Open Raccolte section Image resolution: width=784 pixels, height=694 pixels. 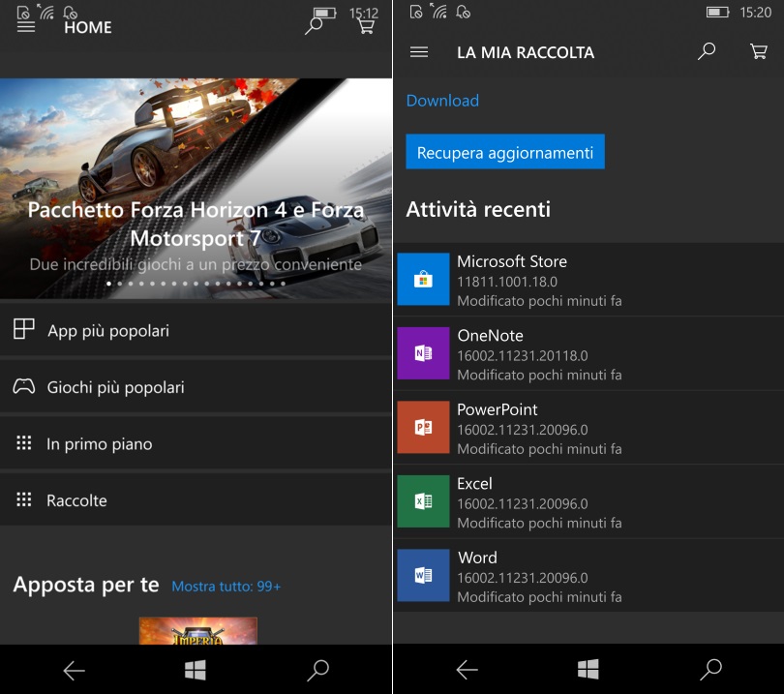coord(196,499)
